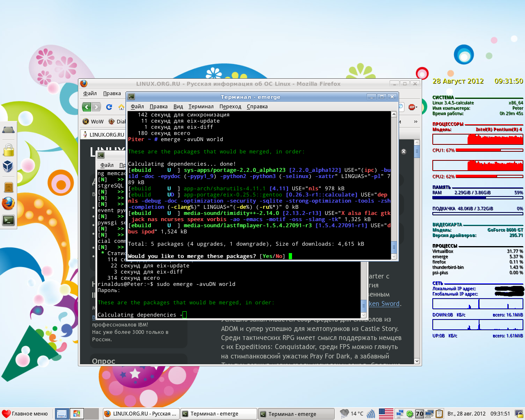
Task: Click front terminal scrollbar thumb
Action: (x=394, y=247)
